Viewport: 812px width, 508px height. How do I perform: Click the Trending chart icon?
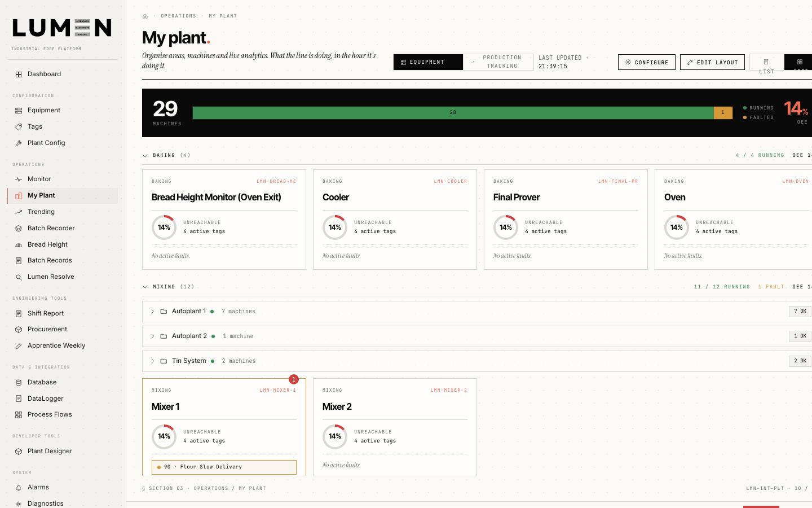click(x=19, y=212)
